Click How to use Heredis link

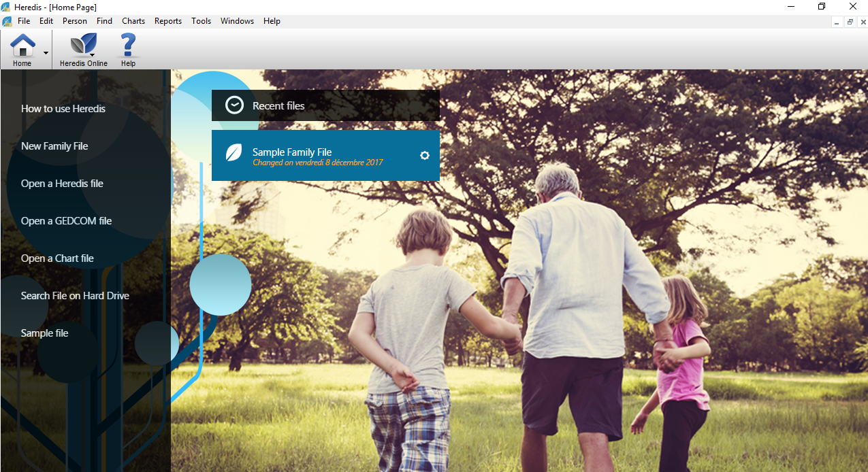63,109
